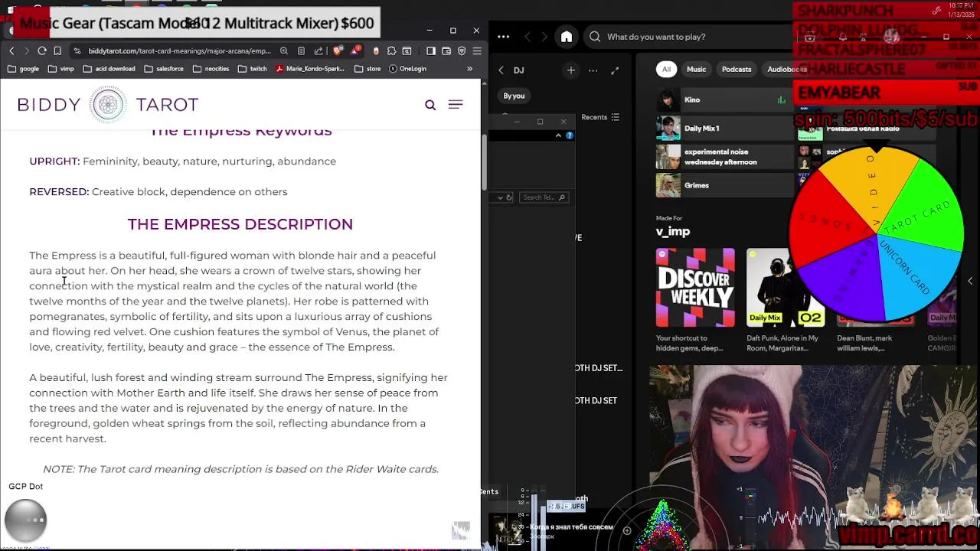The height and width of the screenshot is (551, 980).
Task: Click the 'UPRIGHT:' keyword label
Action: pos(54,161)
